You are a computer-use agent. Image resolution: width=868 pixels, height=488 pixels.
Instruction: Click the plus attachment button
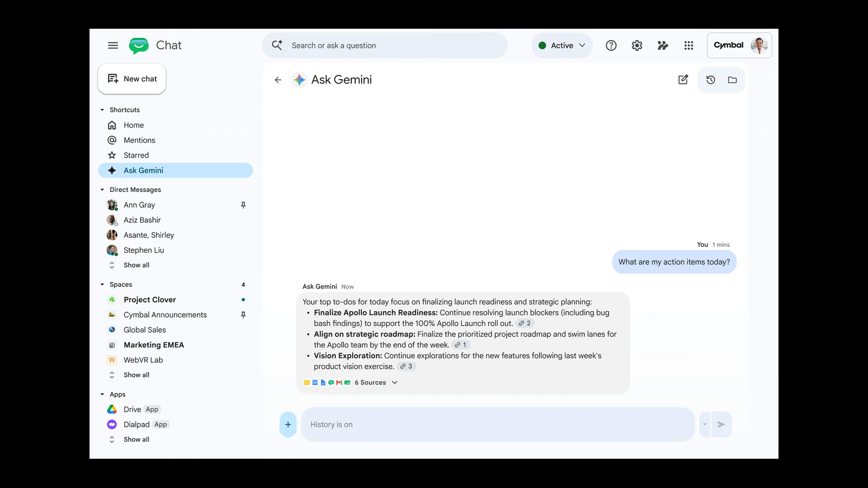tap(288, 425)
